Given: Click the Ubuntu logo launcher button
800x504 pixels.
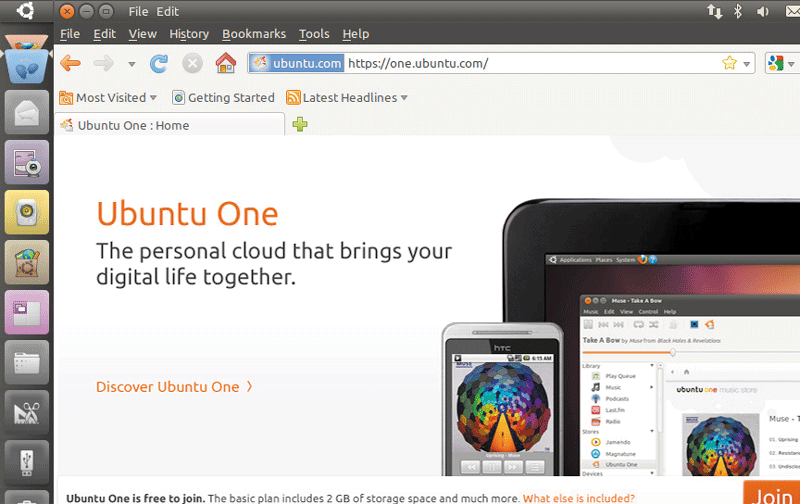Looking at the screenshot, I should click(25, 10).
